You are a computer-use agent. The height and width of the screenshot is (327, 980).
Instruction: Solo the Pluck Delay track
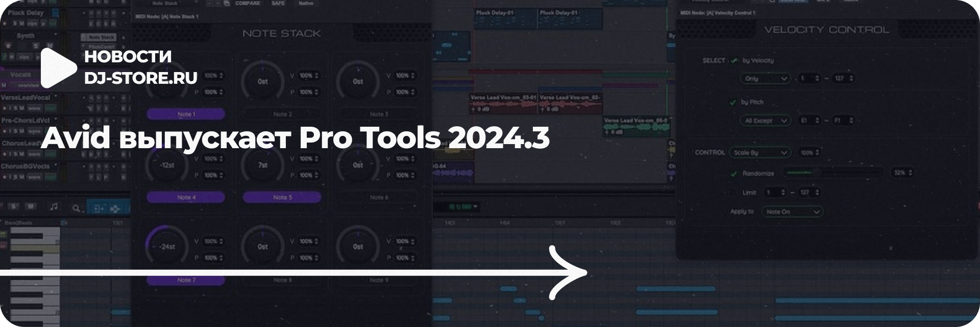[15, 24]
